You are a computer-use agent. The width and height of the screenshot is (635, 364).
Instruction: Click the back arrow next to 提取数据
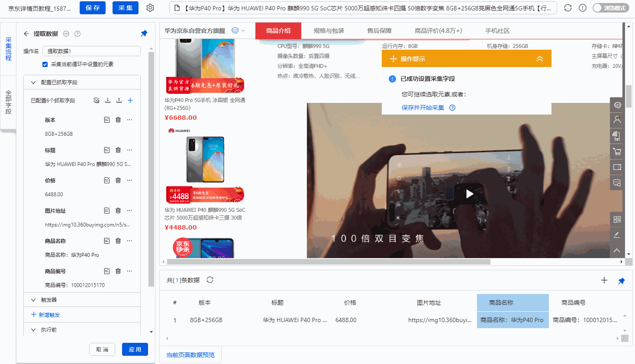(26, 34)
